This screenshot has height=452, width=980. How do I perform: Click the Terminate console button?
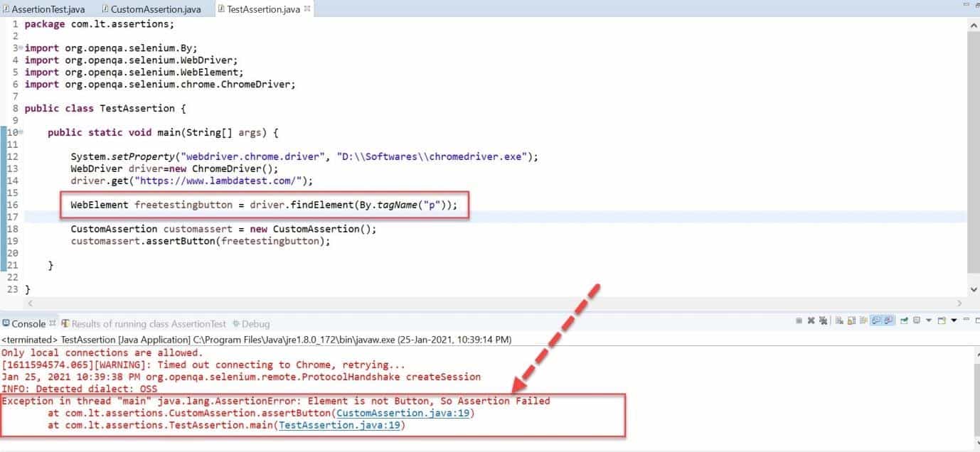click(799, 321)
